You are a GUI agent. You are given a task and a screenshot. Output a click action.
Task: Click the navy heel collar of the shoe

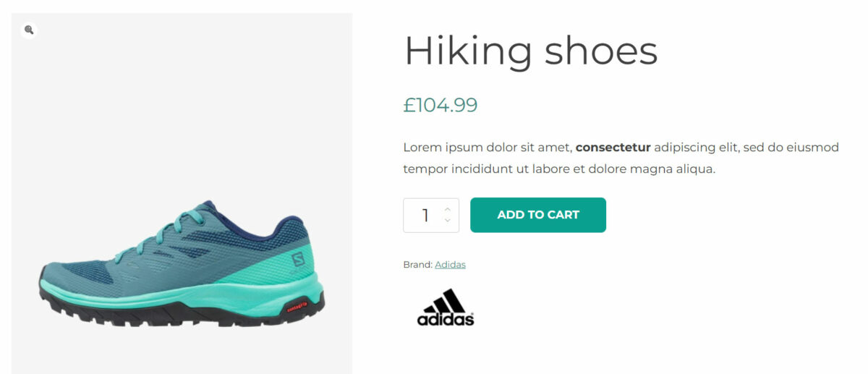click(x=288, y=226)
